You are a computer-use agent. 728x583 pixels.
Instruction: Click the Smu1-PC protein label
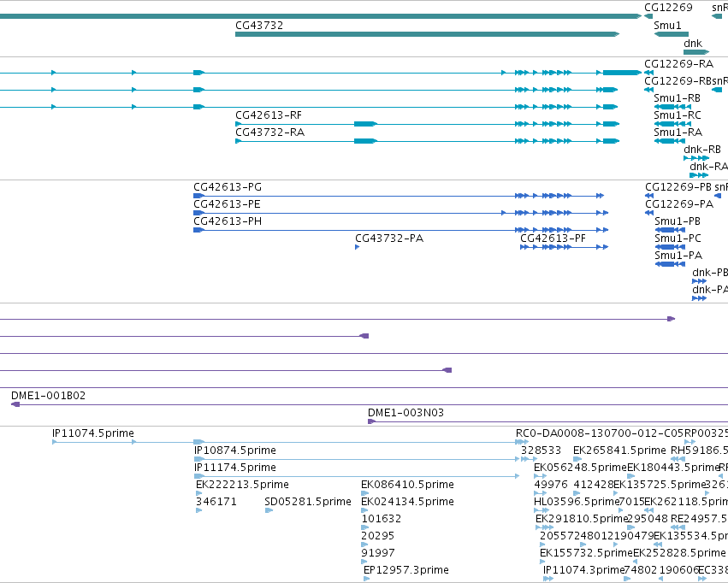(x=678, y=238)
